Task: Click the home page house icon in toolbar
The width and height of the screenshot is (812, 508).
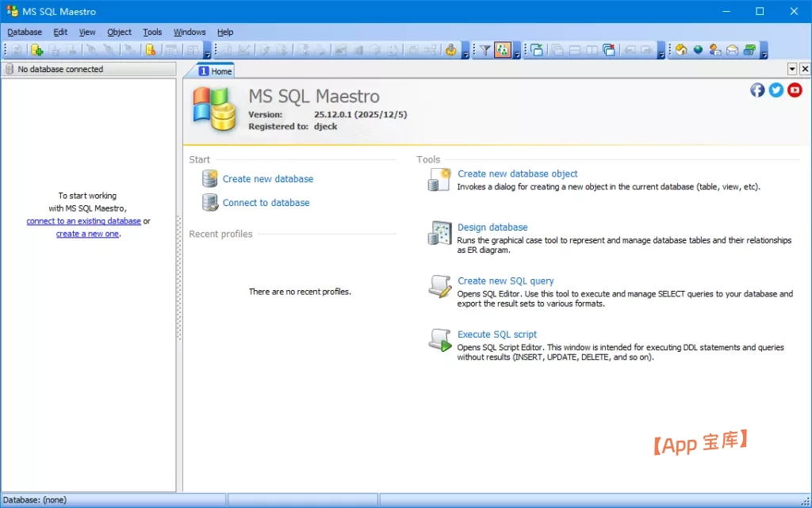Action: coord(681,50)
